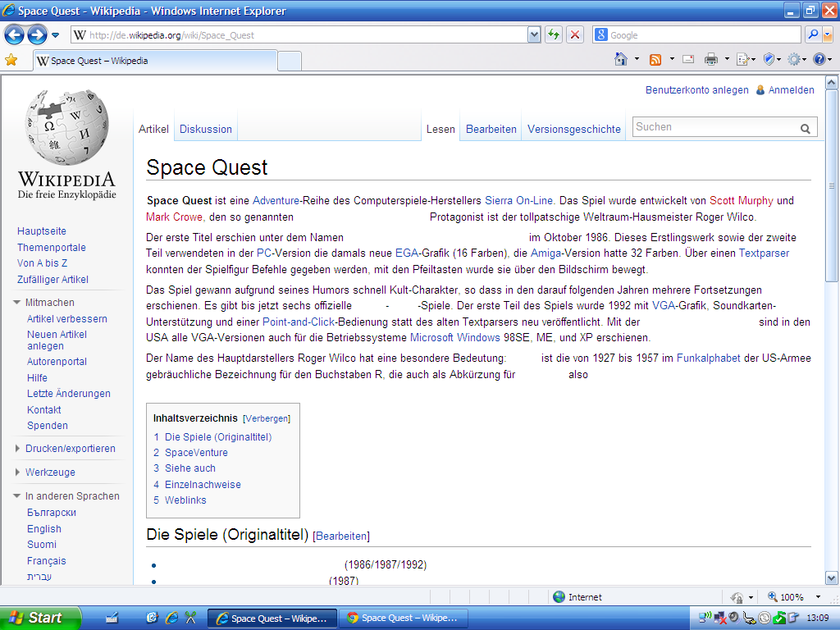
Task: Go back with the browser Back arrow
Action: [15, 35]
